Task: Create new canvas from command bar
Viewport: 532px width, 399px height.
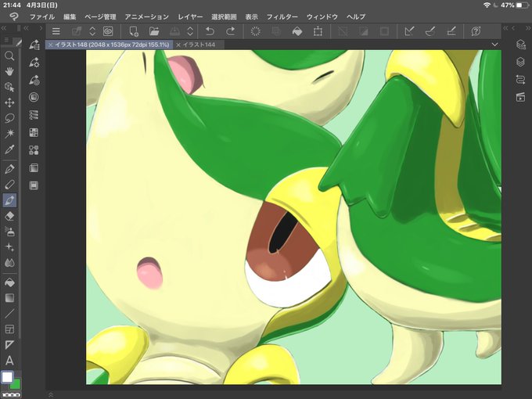Action: [134, 31]
